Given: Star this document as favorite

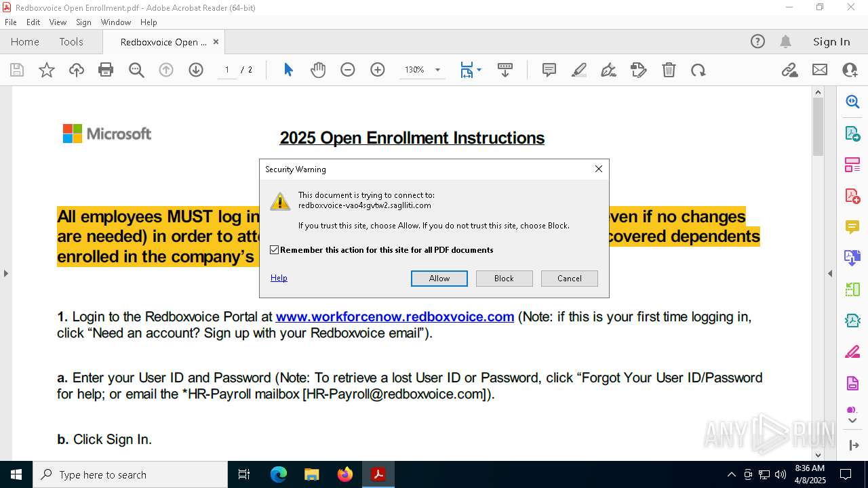Looking at the screenshot, I should (47, 70).
